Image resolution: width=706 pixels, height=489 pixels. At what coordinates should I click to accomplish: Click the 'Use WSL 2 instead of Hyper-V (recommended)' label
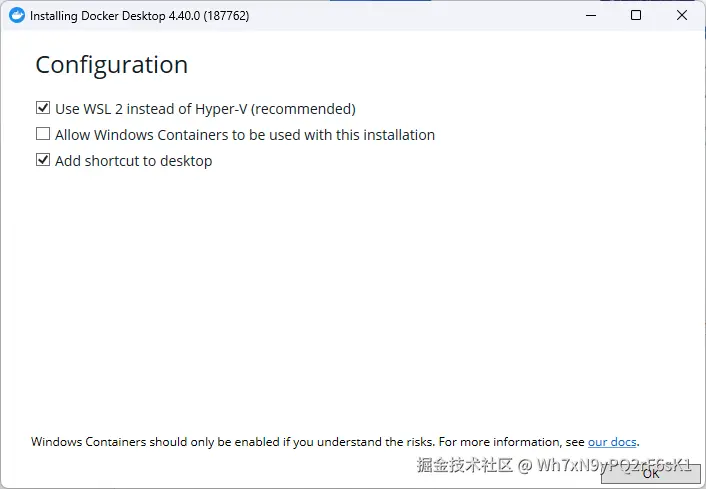click(x=205, y=109)
